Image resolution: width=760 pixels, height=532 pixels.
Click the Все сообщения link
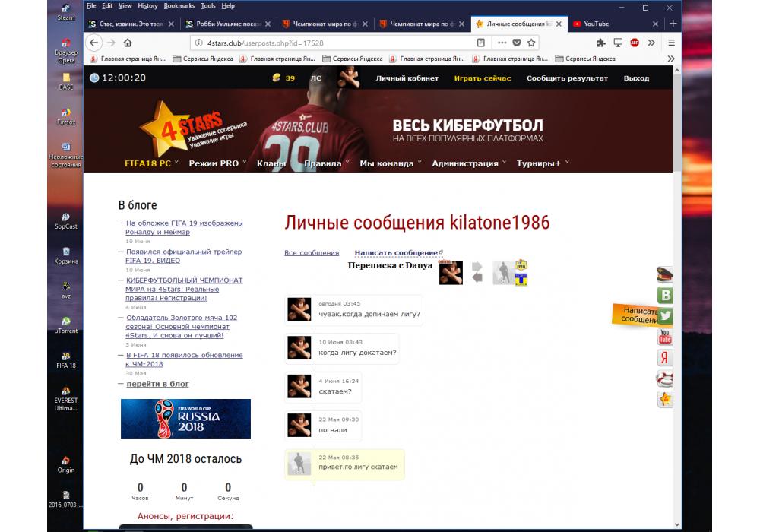(312, 253)
